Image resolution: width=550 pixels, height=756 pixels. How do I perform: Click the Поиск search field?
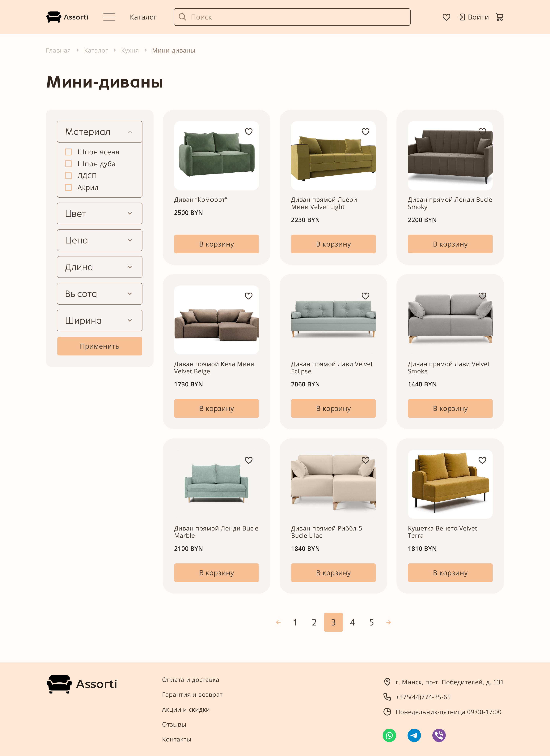point(292,17)
